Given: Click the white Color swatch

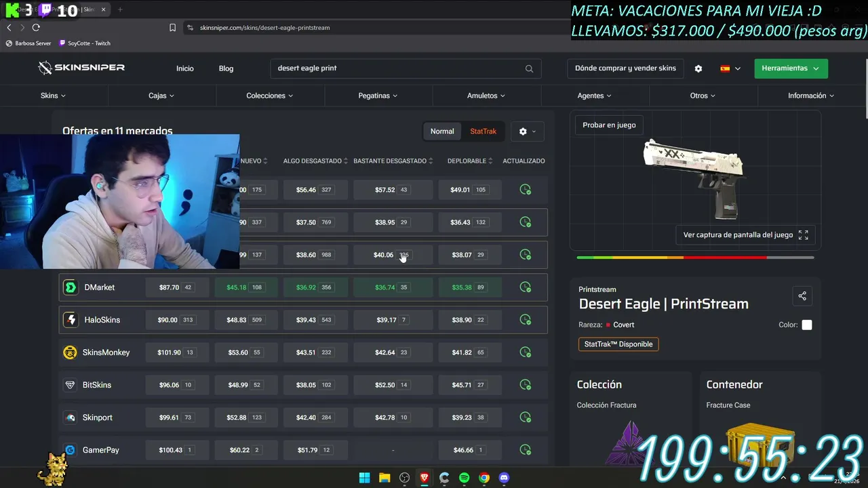Looking at the screenshot, I should 807,325.
